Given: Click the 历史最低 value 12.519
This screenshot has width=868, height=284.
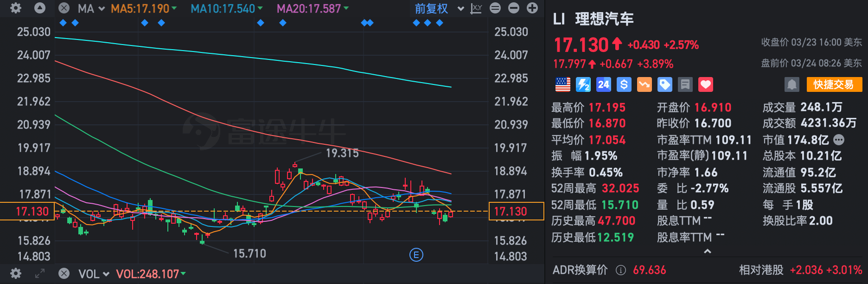Looking at the screenshot, I should point(615,238).
